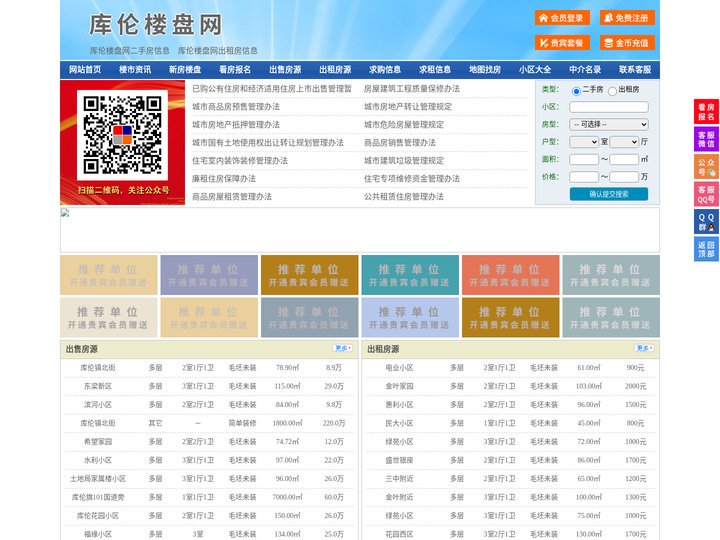720x540 pixels.
Task: Open 地图找房 map search menu
Action: point(485,70)
